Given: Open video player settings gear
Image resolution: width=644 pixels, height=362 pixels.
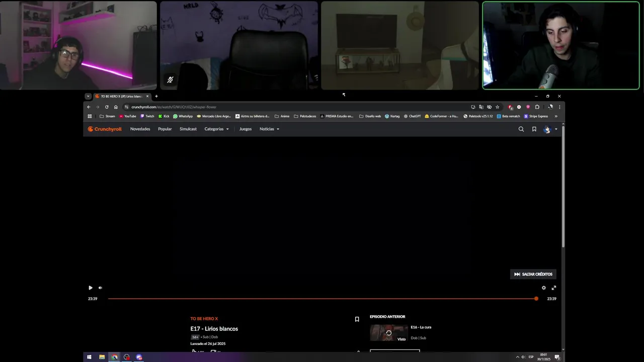Looking at the screenshot, I should [x=543, y=288].
